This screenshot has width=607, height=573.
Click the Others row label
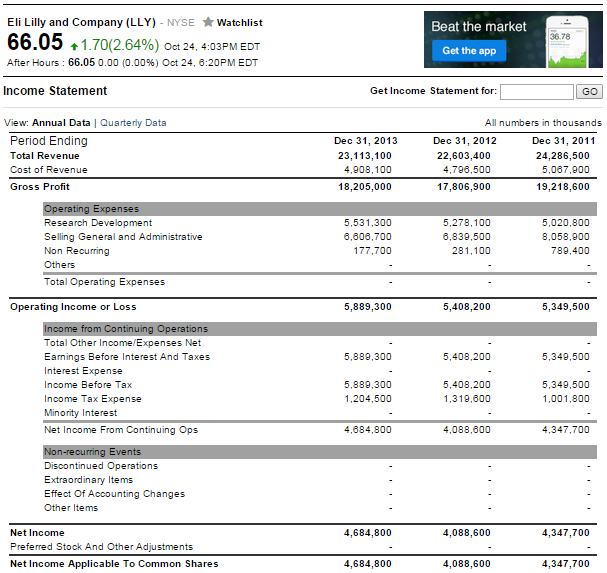click(59, 265)
